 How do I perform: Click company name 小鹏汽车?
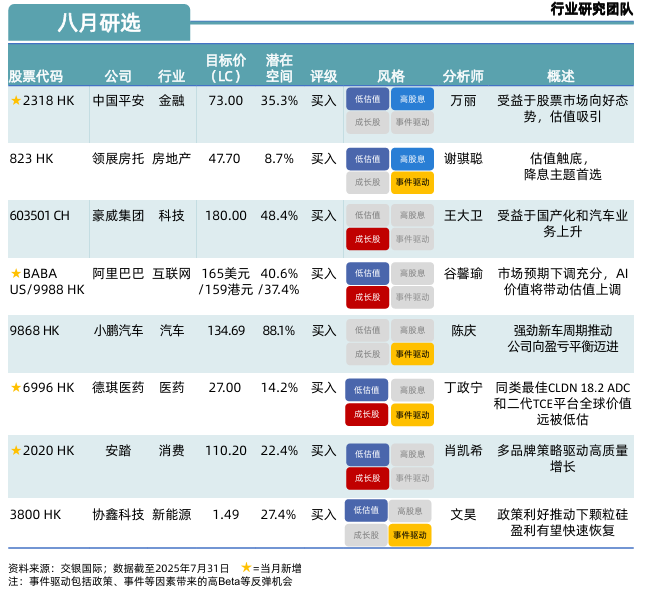(x=118, y=330)
